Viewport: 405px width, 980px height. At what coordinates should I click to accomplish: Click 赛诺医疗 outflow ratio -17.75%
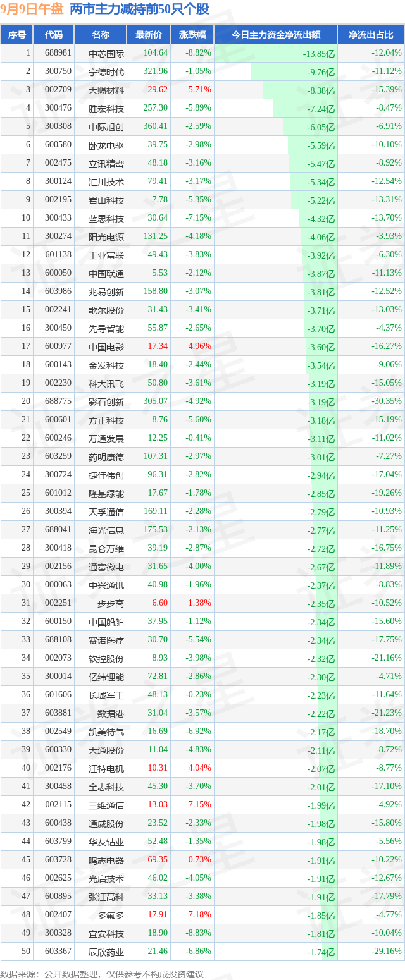[387, 640]
